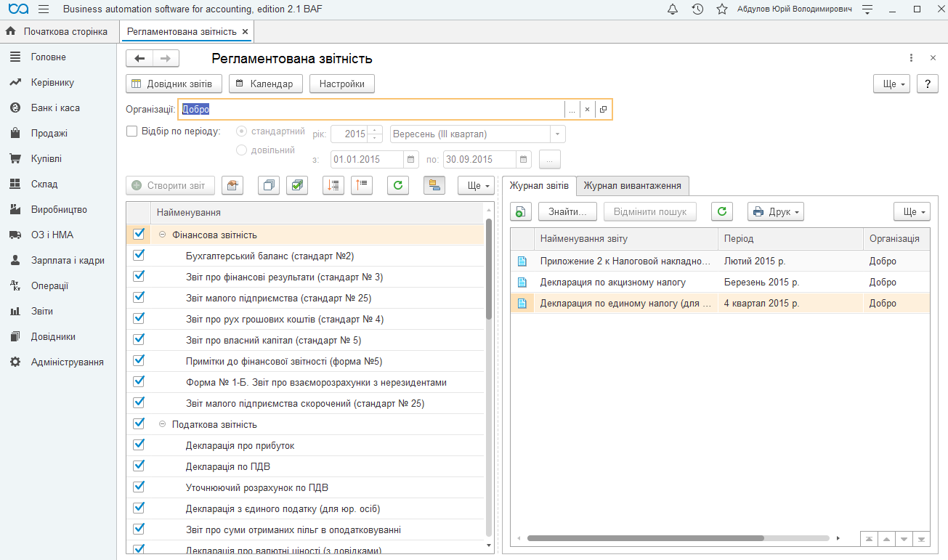948x560 pixels.
Task: Click the horizontal scrollbar of report journal
Action: (645, 538)
